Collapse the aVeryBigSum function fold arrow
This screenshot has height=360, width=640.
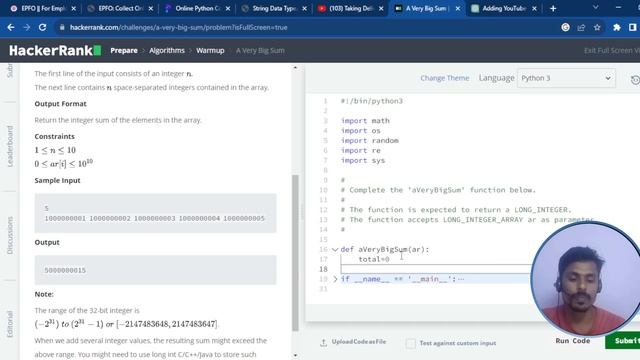[335, 249]
